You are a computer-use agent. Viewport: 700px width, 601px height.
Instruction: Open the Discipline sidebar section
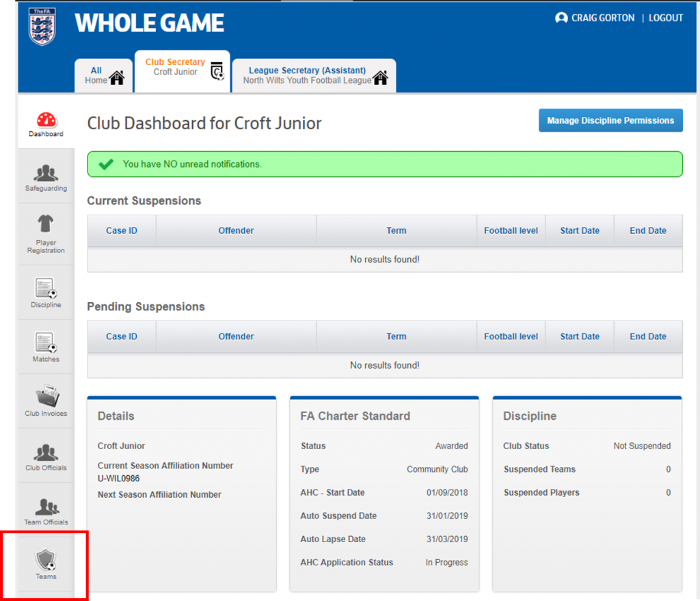[46, 293]
